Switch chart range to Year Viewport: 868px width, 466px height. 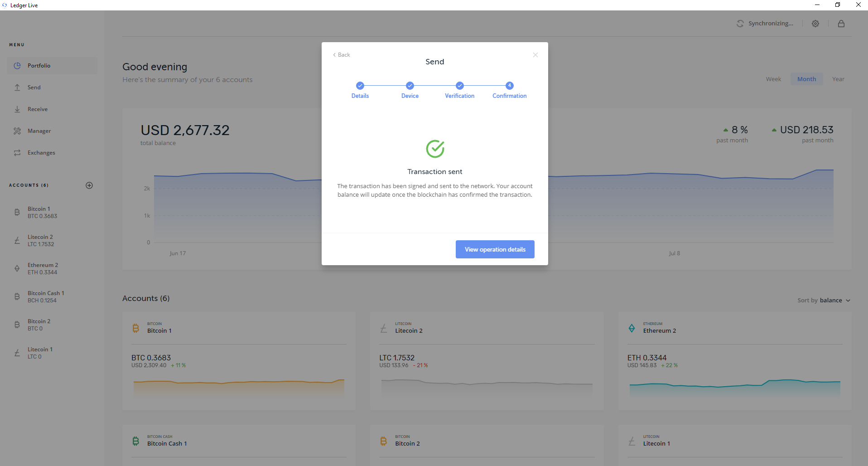[x=838, y=79]
